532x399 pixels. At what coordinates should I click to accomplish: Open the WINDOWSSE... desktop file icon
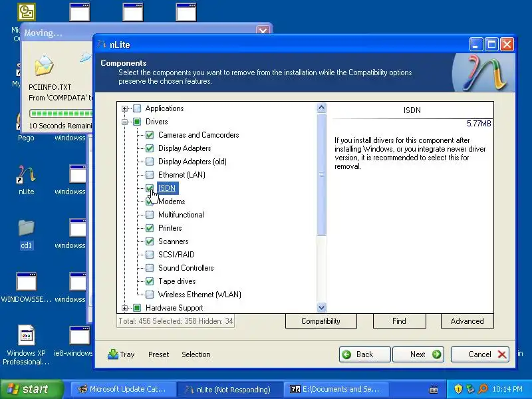27,281
